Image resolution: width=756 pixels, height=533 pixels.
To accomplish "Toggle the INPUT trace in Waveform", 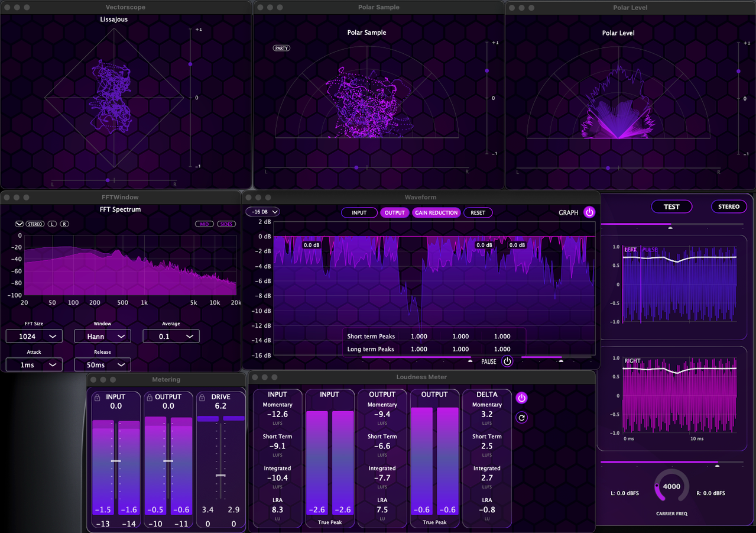I will pos(359,213).
